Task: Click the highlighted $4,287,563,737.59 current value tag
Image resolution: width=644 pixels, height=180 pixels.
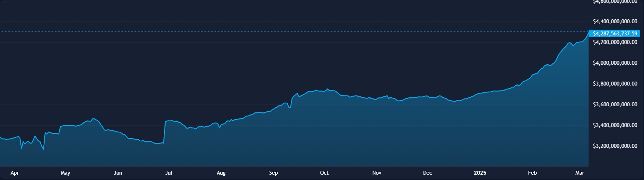Action: click(x=615, y=34)
